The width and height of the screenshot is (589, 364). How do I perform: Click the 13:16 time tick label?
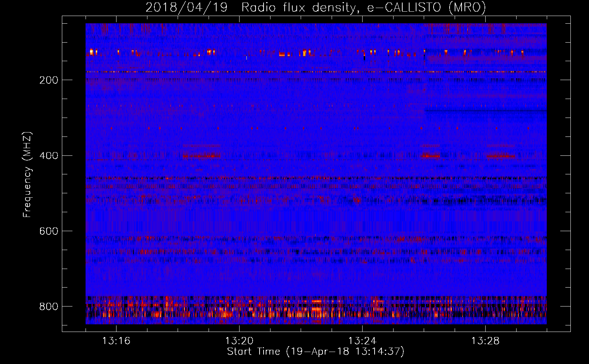coord(116,341)
